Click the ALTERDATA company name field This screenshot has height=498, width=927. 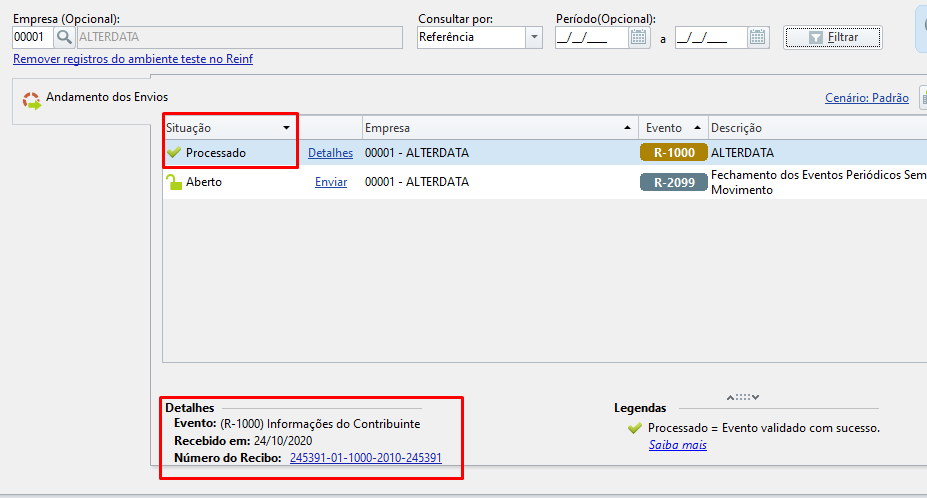[x=239, y=37]
